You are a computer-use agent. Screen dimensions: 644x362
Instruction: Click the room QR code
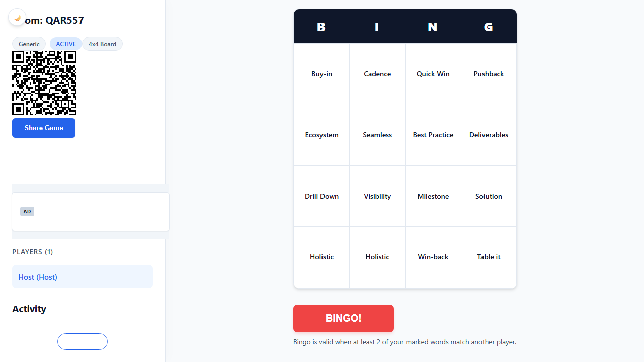tap(44, 83)
